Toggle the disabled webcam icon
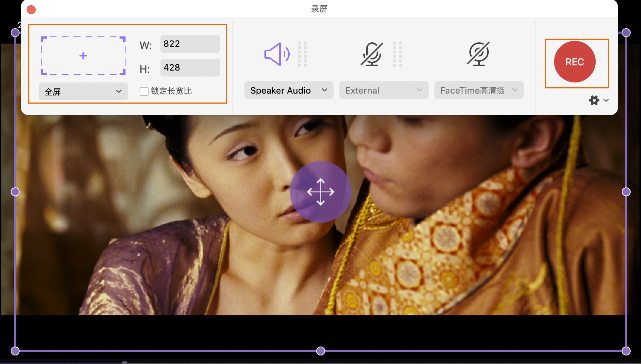 478,54
